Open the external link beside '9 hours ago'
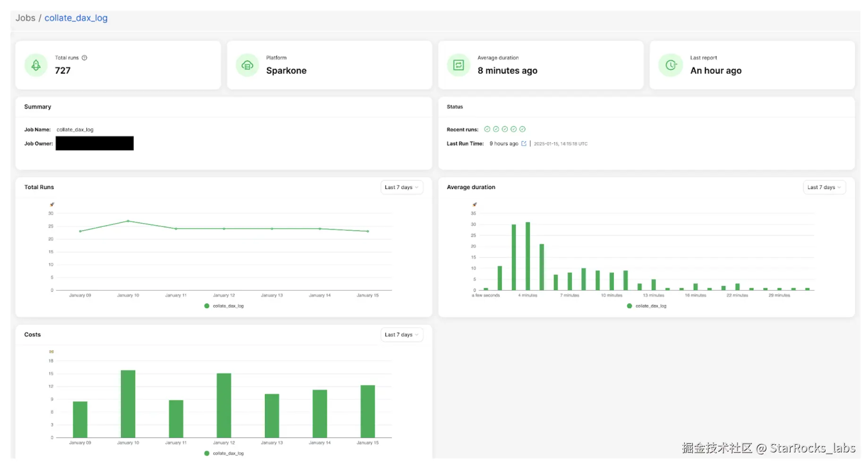The height and width of the screenshot is (467, 868). (524, 144)
